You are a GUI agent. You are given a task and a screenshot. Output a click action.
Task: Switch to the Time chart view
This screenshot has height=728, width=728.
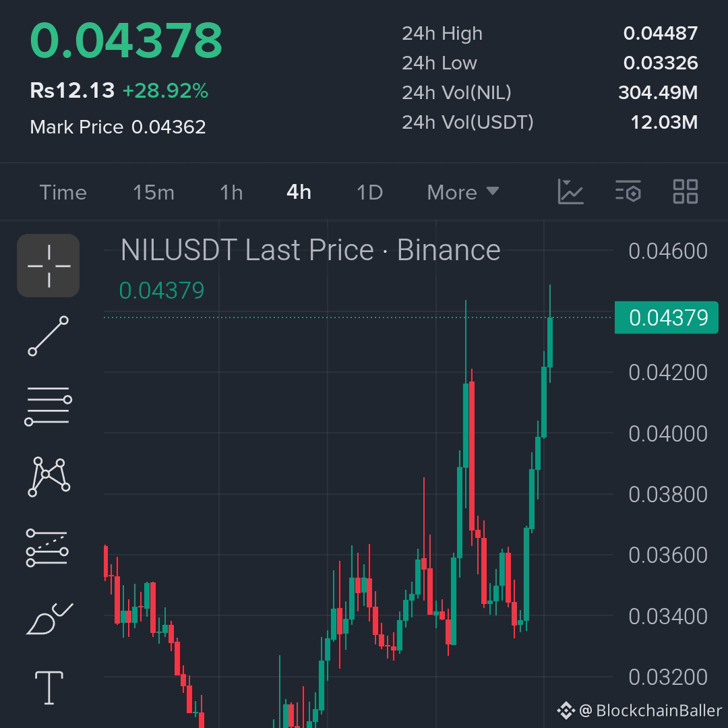coord(63,192)
